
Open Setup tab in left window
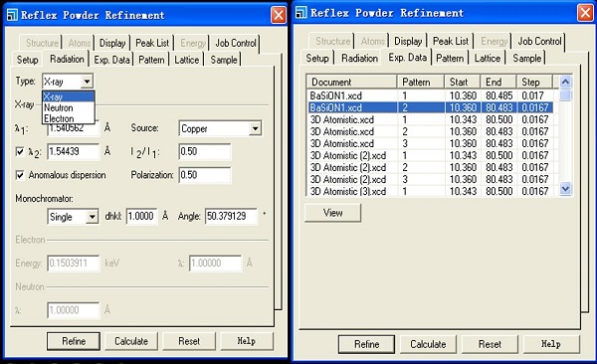[x=28, y=60]
